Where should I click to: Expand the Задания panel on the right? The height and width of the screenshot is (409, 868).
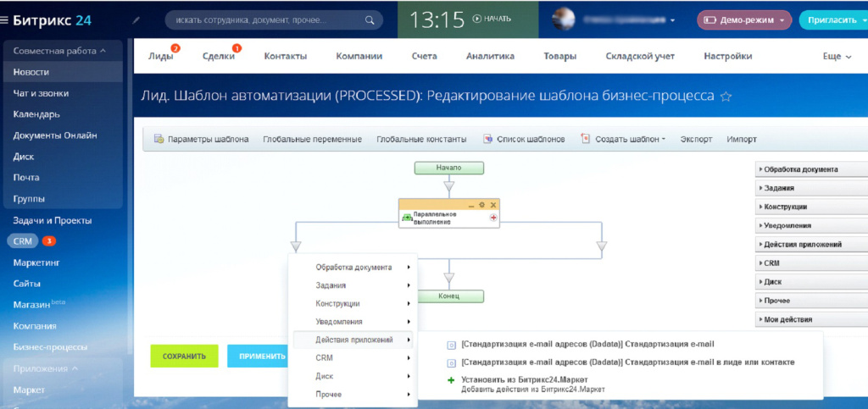click(x=811, y=188)
